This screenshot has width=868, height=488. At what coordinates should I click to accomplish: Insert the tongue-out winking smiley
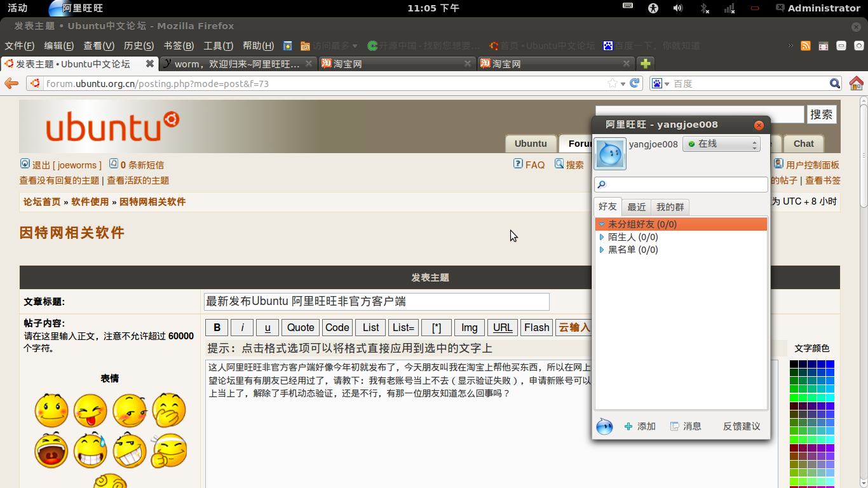90,410
